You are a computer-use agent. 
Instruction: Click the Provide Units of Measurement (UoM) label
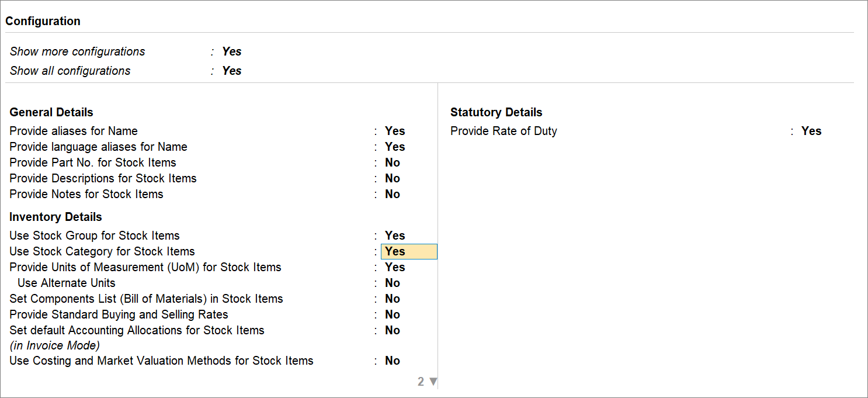[x=145, y=267]
